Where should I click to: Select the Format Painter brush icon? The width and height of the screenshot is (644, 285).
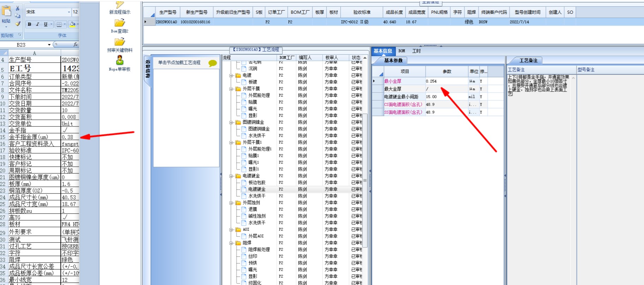click(x=18, y=24)
